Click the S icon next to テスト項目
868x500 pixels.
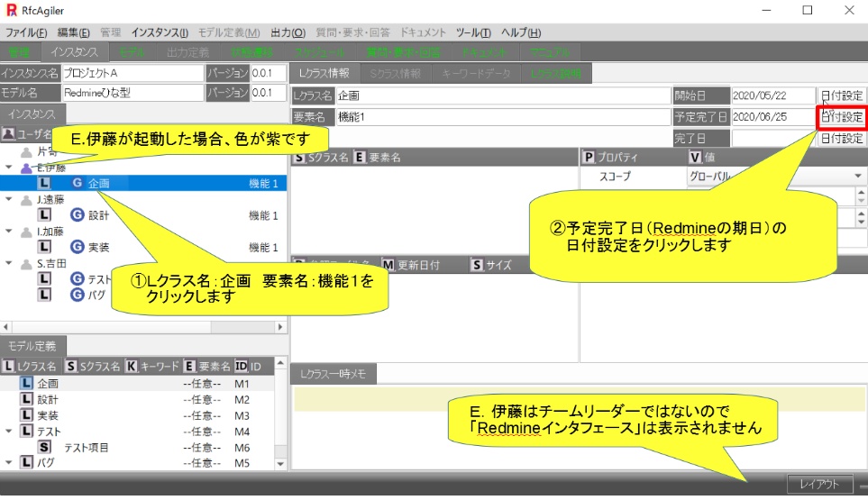pos(44,447)
